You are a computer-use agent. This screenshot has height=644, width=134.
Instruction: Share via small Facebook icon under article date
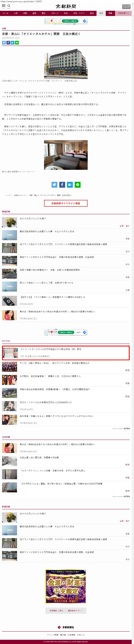(8, 43)
